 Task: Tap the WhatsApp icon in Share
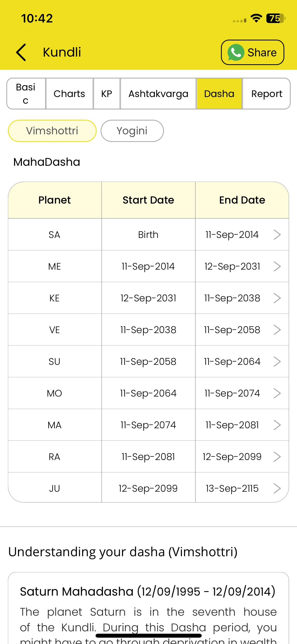(x=235, y=52)
